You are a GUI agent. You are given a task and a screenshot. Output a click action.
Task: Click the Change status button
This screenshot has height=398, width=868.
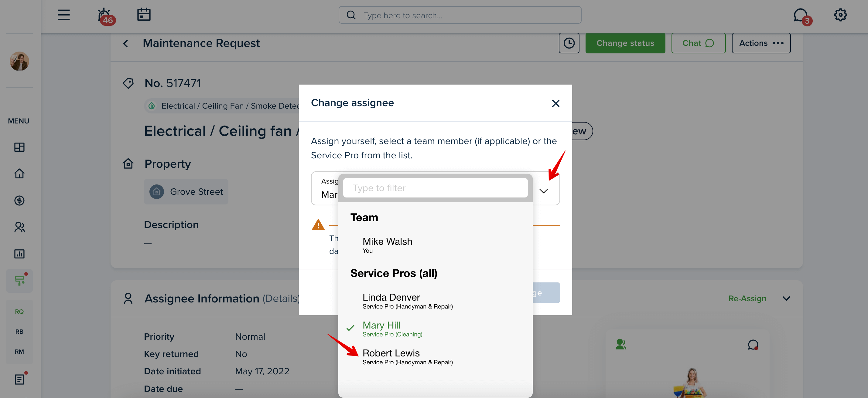point(625,43)
